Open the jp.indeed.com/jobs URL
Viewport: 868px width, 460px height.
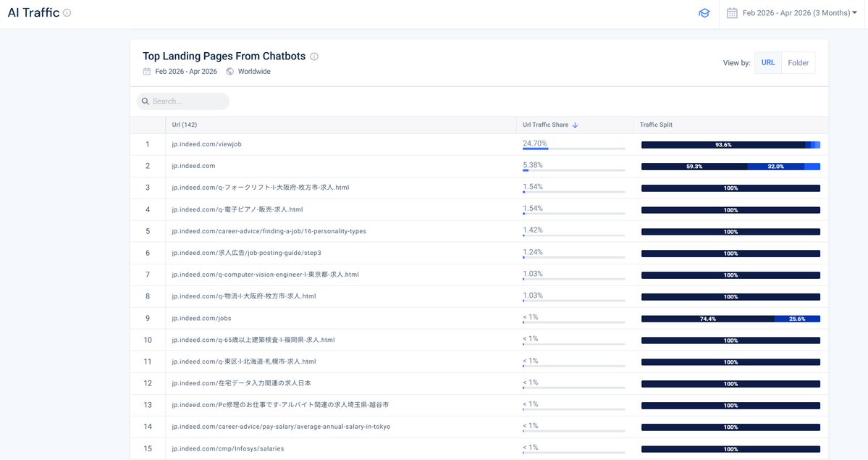click(201, 318)
